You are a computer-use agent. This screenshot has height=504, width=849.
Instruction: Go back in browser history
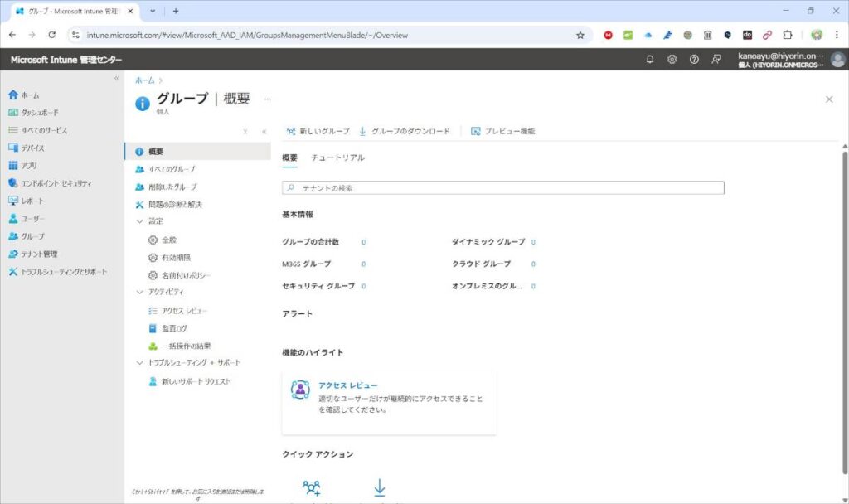12,35
